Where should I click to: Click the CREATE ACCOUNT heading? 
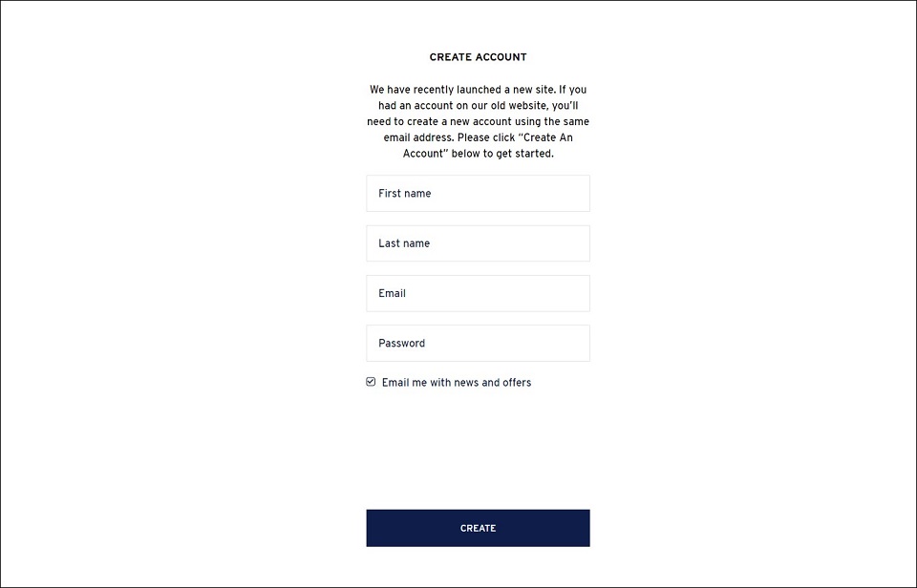point(478,57)
